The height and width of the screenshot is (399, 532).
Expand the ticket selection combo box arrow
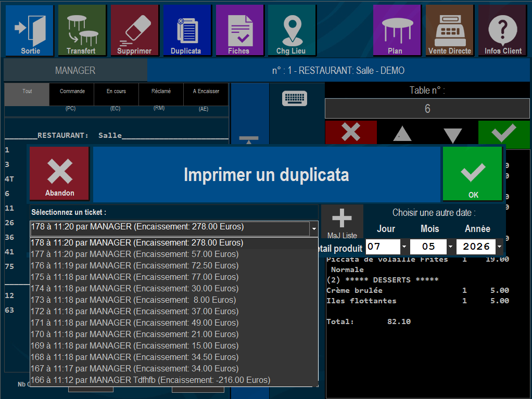pyautogui.click(x=314, y=229)
